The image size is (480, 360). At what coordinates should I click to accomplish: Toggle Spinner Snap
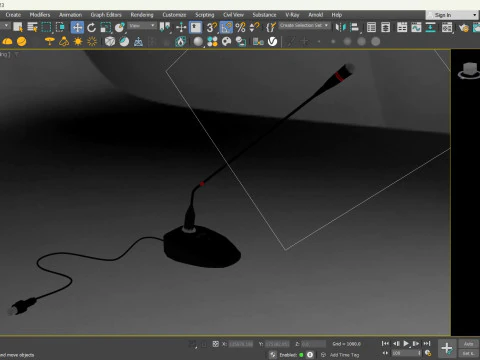click(x=254, y=27)
